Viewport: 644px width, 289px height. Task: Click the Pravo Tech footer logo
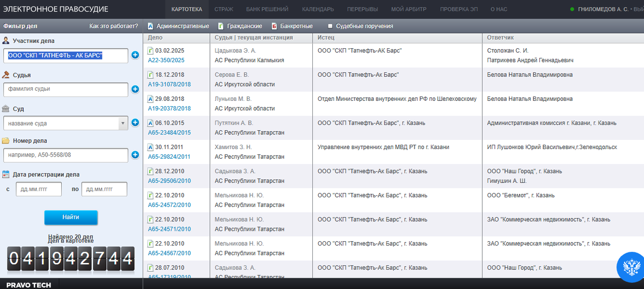click(28, 285)
